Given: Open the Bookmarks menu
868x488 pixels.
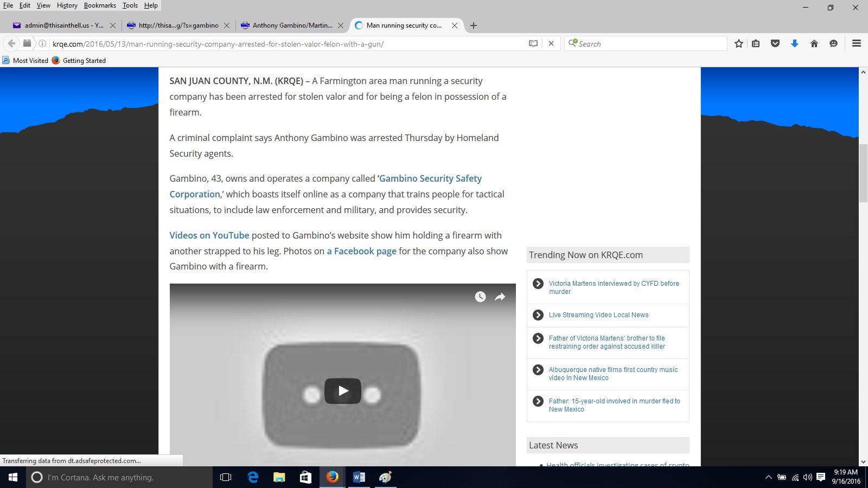Looking at the screenshot, I should tap(100, 5).
